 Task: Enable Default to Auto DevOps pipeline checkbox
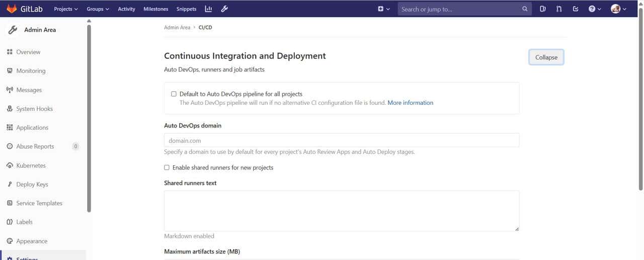[x=174, y=94]
